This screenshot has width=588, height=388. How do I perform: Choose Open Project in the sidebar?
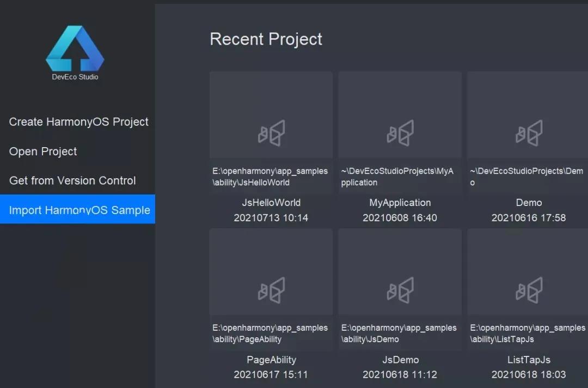[x=43, y=151]
